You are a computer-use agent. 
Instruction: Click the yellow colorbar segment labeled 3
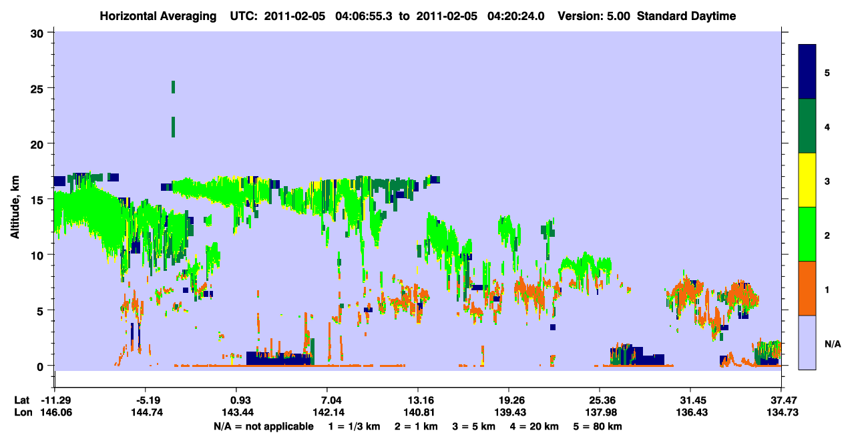807,180
